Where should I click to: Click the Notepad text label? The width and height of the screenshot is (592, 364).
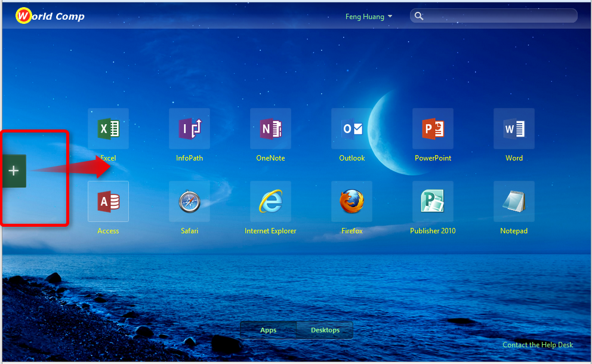point(514,231)
